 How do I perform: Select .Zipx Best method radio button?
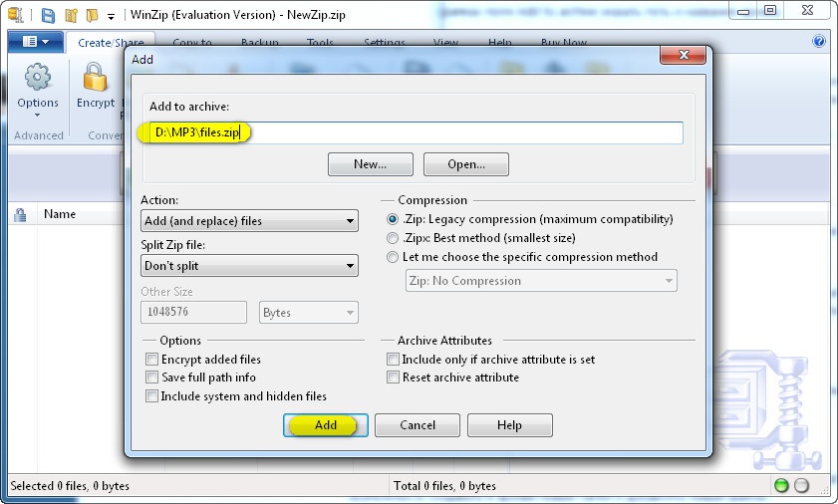click(x=393, y=238)
